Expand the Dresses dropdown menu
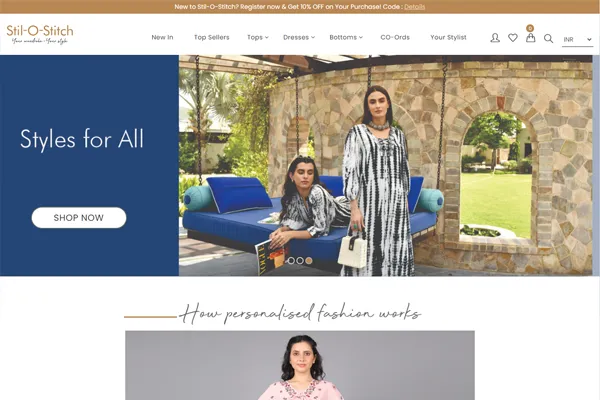The image size is (600, 400). (299, 37)
